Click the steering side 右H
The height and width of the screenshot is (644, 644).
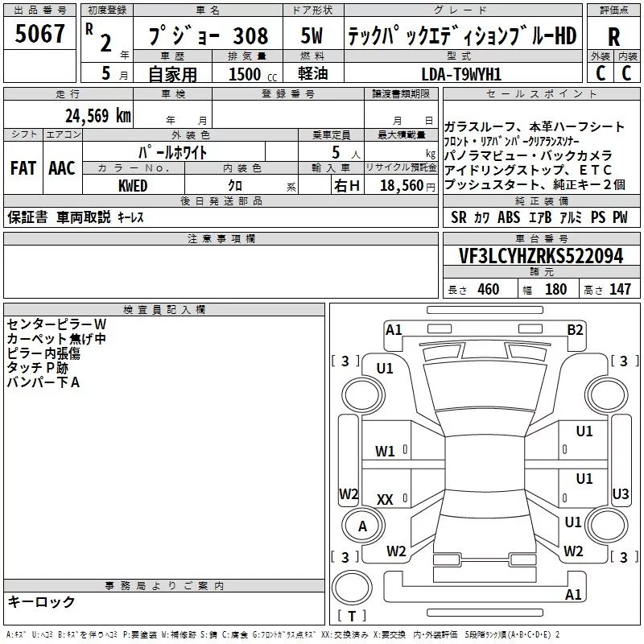[x=347, y=186]
